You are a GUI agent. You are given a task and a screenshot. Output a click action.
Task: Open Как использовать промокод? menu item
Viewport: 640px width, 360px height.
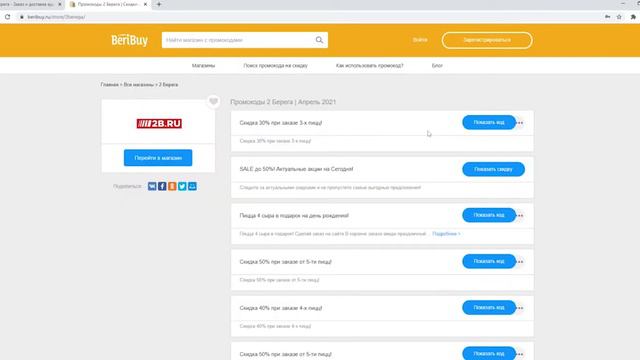(x=369, y=65)
